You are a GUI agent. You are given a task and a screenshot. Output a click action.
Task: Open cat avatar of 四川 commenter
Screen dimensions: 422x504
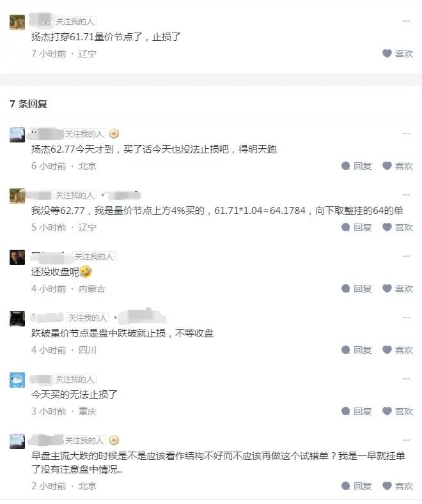pos(17,319)
